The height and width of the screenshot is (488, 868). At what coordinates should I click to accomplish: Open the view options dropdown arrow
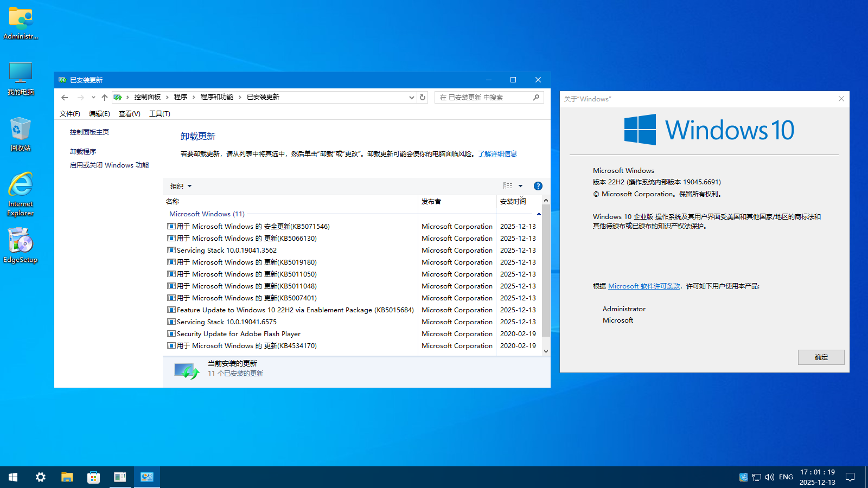(521, 186)
